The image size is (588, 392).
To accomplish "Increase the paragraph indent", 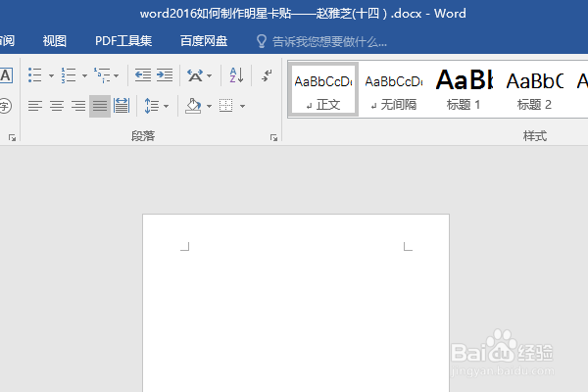I will 165,75.
